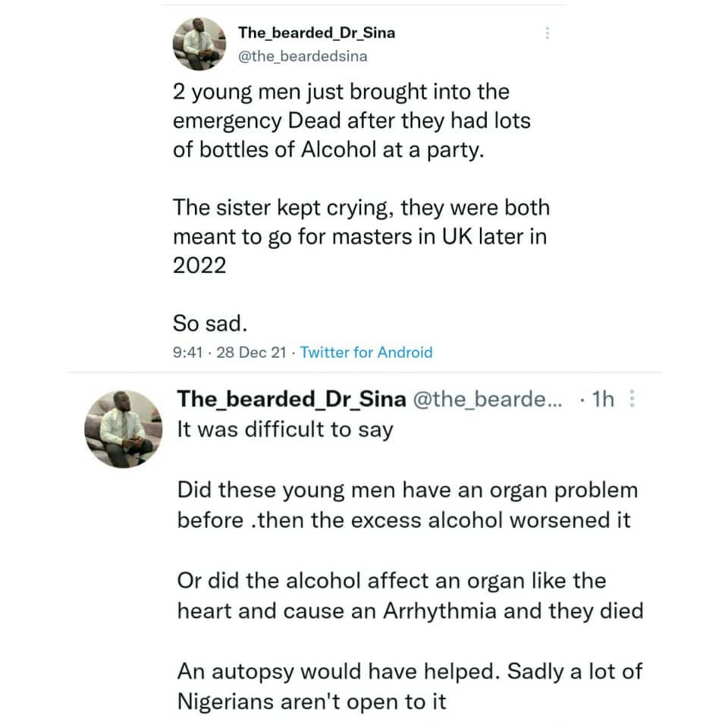Click the "It was difficult to say" line

[x=285, y=430]
